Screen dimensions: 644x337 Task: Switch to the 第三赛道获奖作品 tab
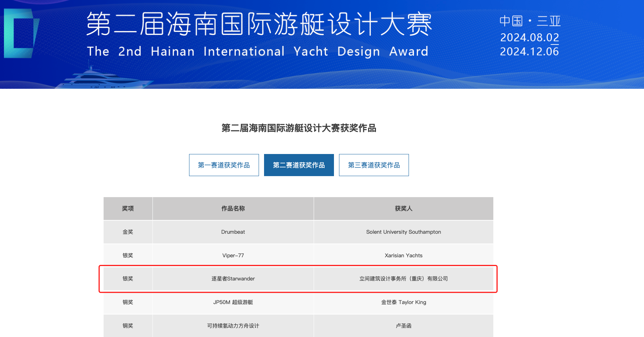(374, 165)
